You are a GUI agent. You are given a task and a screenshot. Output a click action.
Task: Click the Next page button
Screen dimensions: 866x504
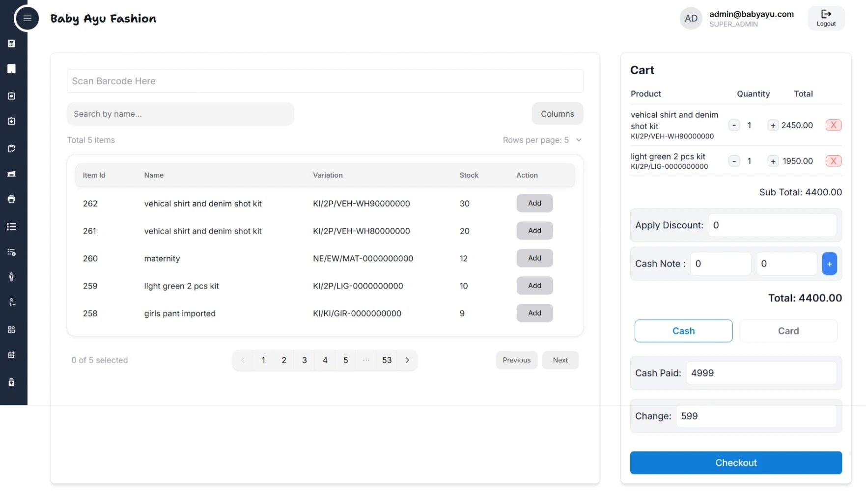pyautogui.click(x=560, y=360)
